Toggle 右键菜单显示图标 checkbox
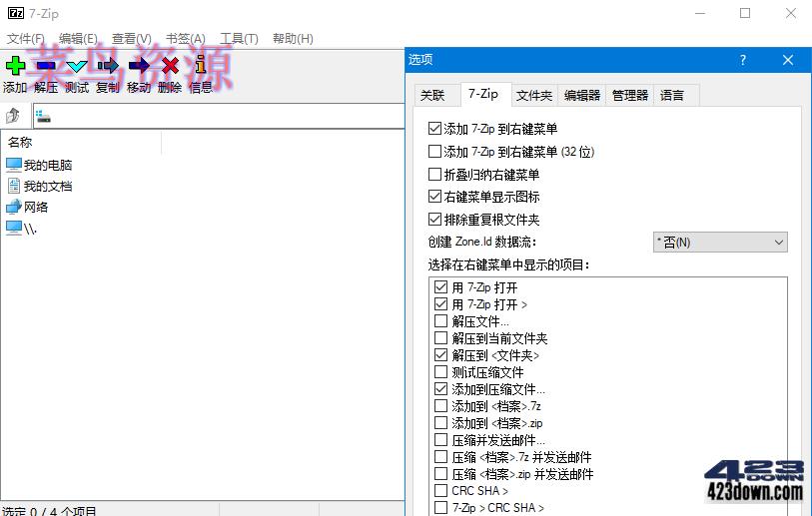 click(434, 197)
